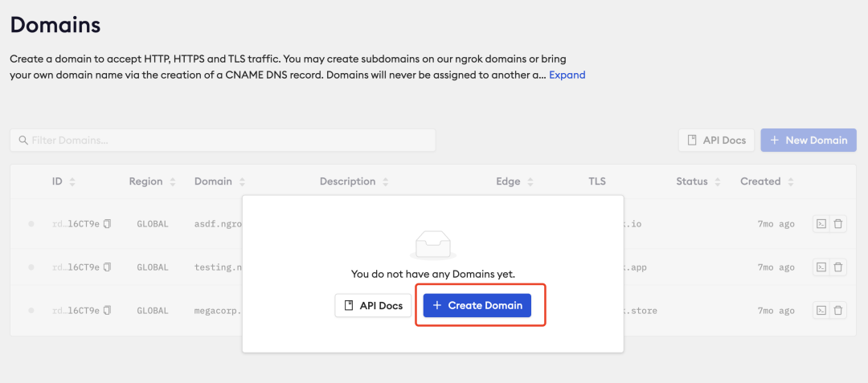Sort the table by the Created column
This screenshot has width=868, height=383.
[791, 182]
